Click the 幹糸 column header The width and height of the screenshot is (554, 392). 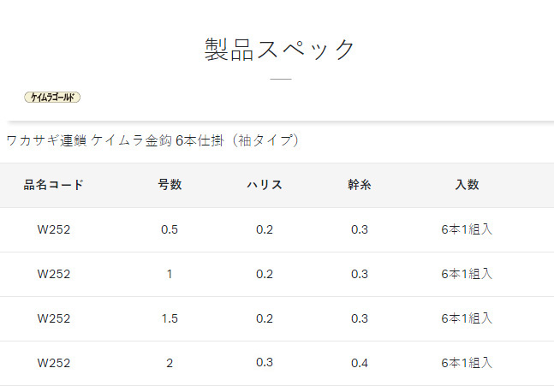[x=360, y=185]
